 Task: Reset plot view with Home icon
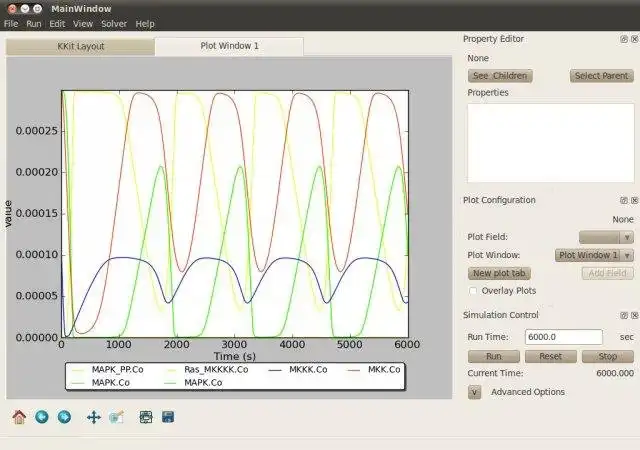(x=18, y=416)
